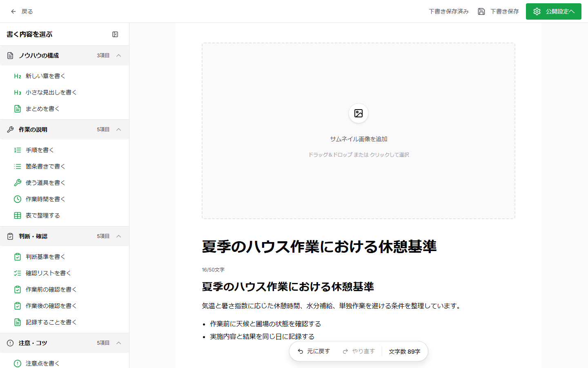Click bullet 作業前に天候と圃場の状態を確認する
Image resolution: width=588 pixels, height=368 pixels.
pyautogui.click(x=265, y=324)
